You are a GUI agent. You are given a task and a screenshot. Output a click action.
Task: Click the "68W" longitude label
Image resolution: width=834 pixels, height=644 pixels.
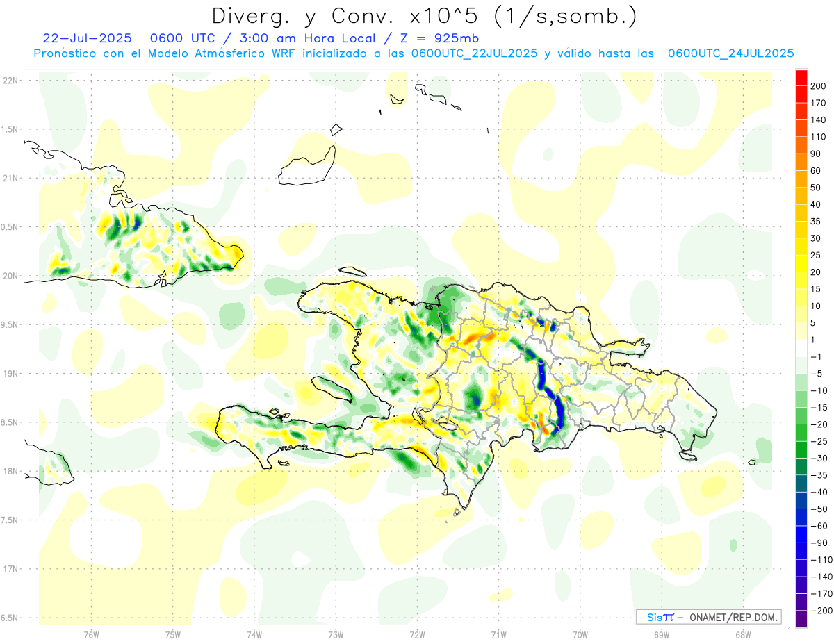[743, 634]
